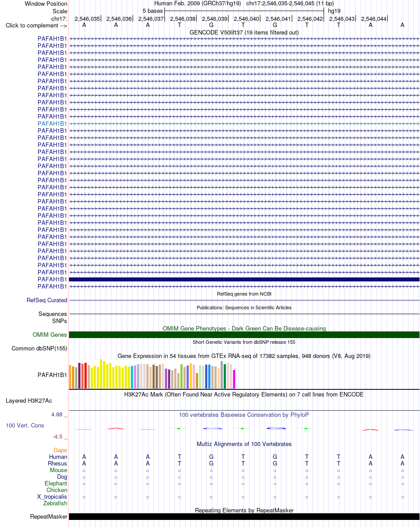Screen dimensions: 420x527
Task: Open 'Short Genetic Variants from dbSNP release 155'
Action: point(244,342)
